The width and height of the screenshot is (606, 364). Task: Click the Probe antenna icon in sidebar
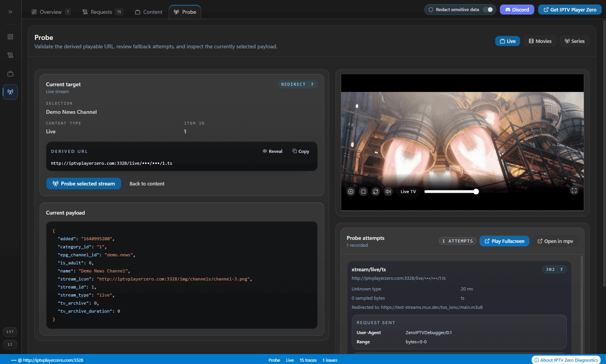[10, 92]
